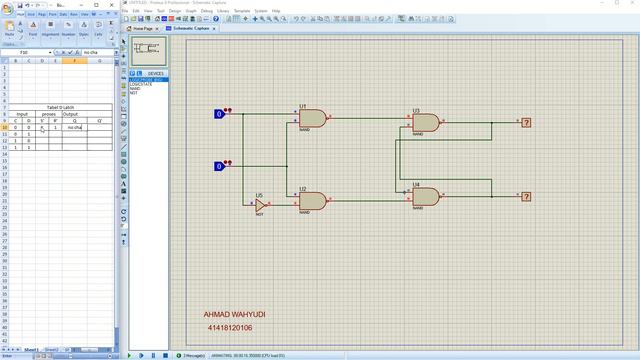Click the Pan/center at cursor icon
The width and height of the screenshot is (640, 360).
point(255,19)
